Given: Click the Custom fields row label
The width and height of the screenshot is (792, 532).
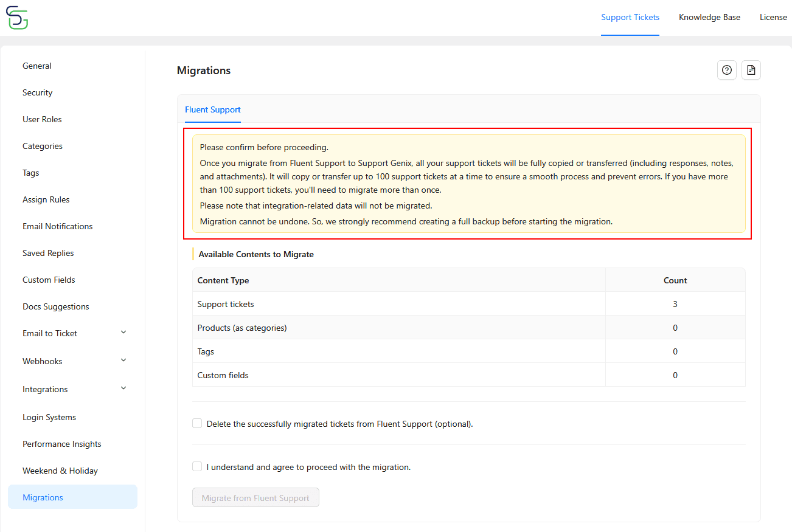Looking at the screenshot, I should [223, 375].
